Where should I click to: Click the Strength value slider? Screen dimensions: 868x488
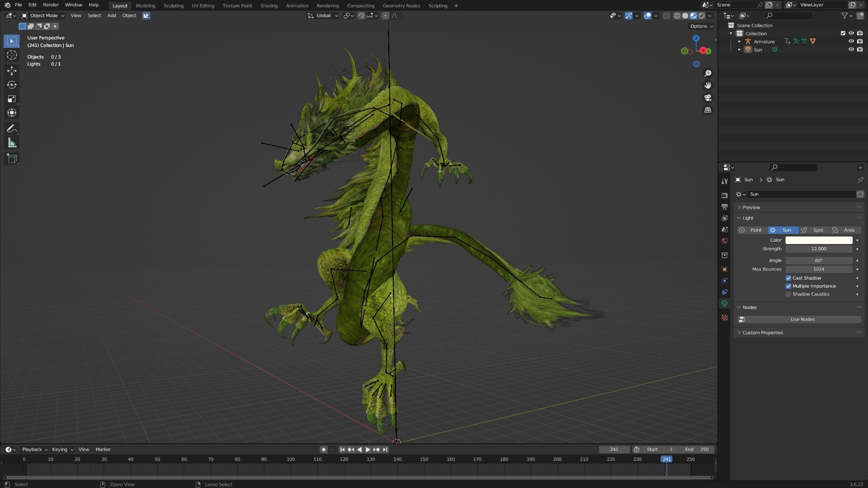819,249
